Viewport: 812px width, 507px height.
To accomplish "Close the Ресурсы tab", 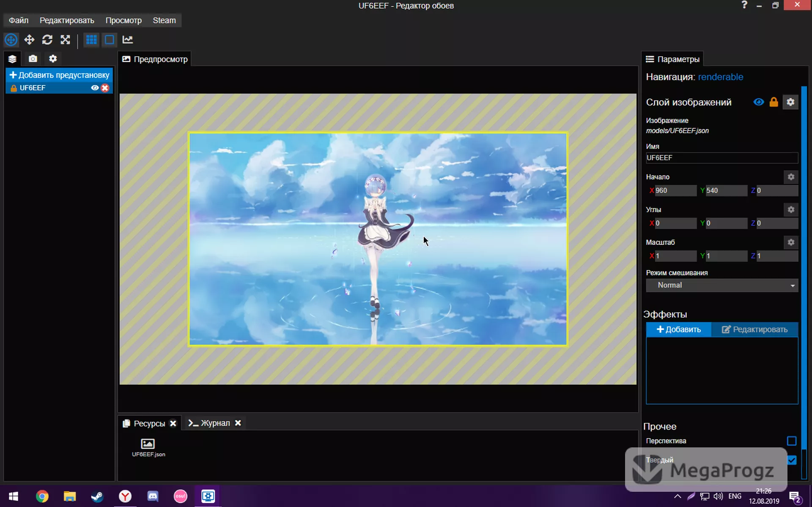I will click(x=173, y=423).
